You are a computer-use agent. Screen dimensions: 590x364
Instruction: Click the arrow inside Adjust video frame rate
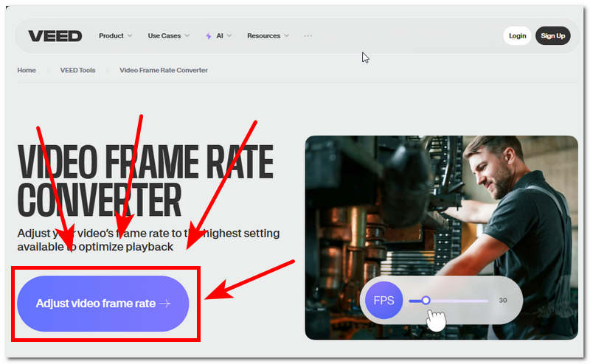(164, 304)
